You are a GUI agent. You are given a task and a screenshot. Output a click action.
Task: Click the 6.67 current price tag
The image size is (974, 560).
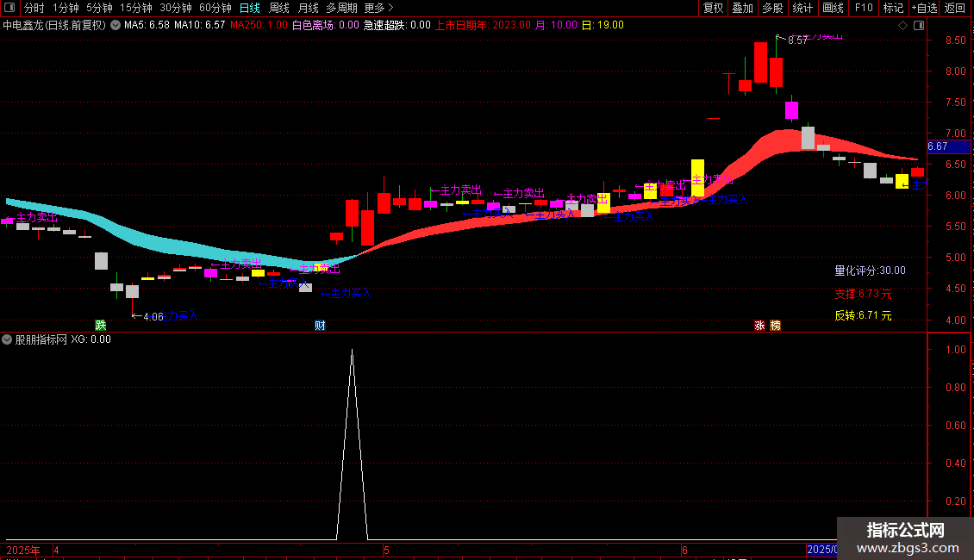[x=948, y=146]
